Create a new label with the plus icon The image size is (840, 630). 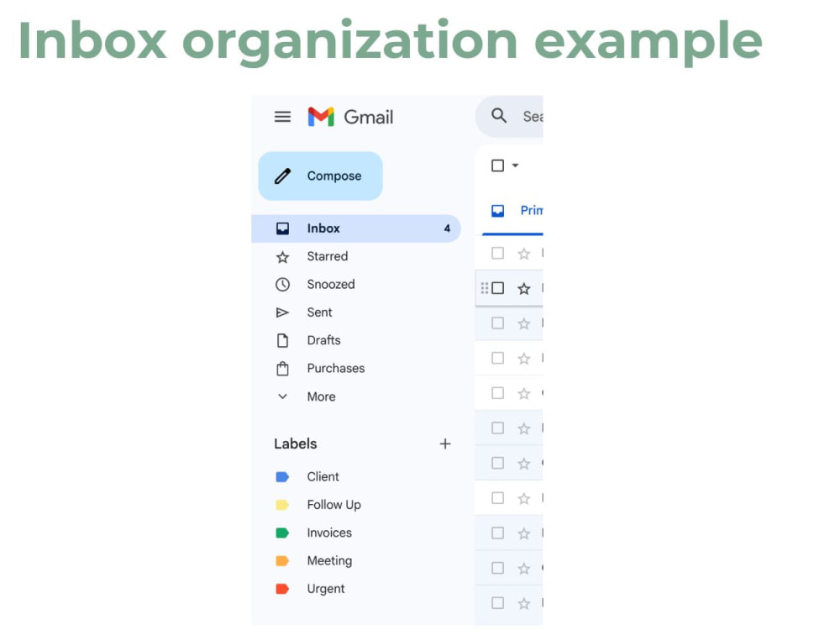(x=445, y=444)
